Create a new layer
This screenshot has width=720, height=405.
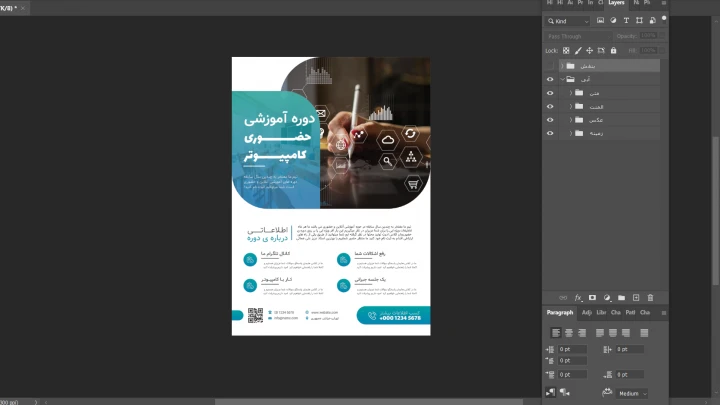pos(636,297)
